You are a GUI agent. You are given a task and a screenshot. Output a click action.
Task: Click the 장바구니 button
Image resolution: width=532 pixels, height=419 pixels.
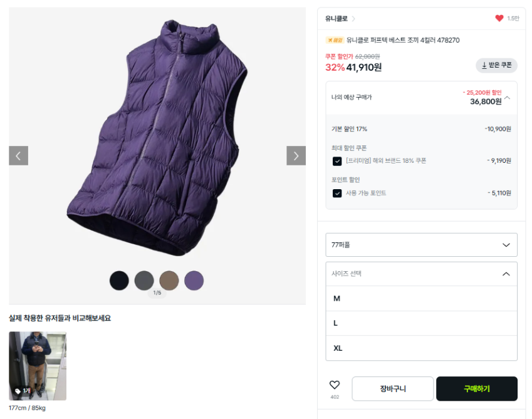click(392, 389)
